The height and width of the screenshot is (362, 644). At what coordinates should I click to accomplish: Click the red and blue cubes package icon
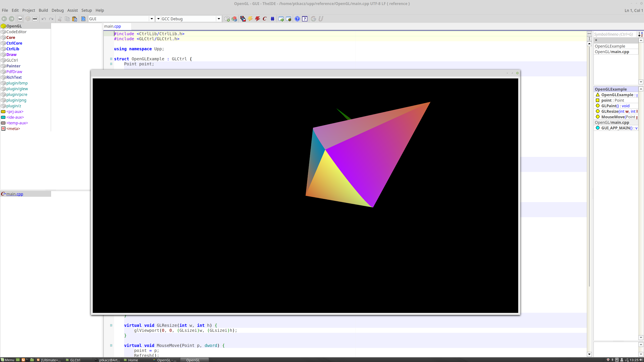234,19
